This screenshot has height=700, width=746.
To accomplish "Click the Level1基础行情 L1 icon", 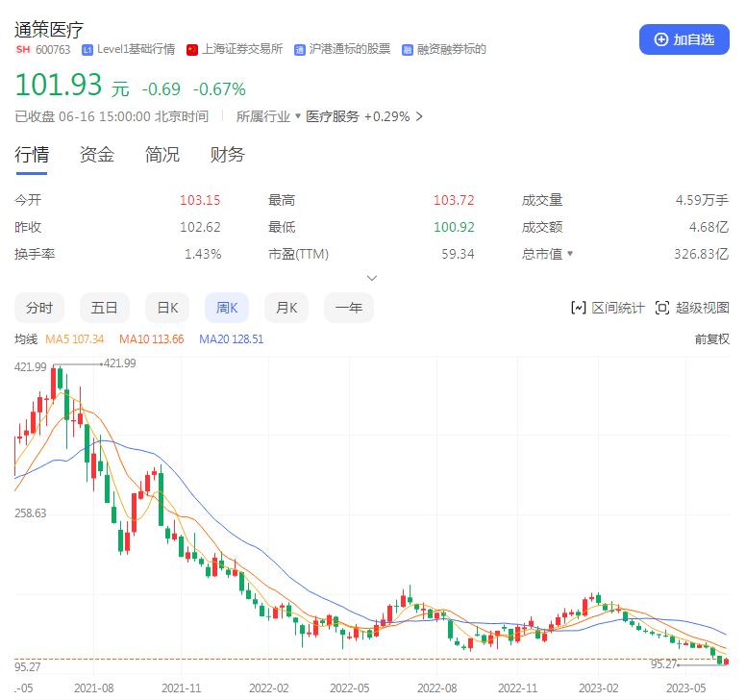I will [87, 50].
